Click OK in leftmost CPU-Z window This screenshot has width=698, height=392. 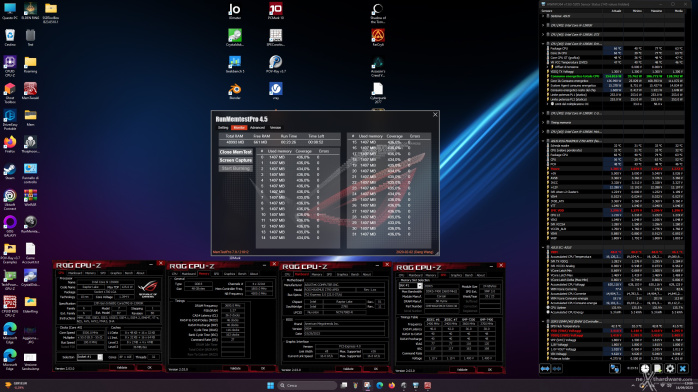(x=149, y=368)
